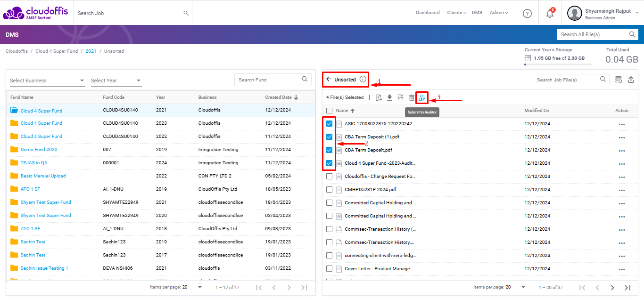Open the Select Year dropdown

click(116, 81)
